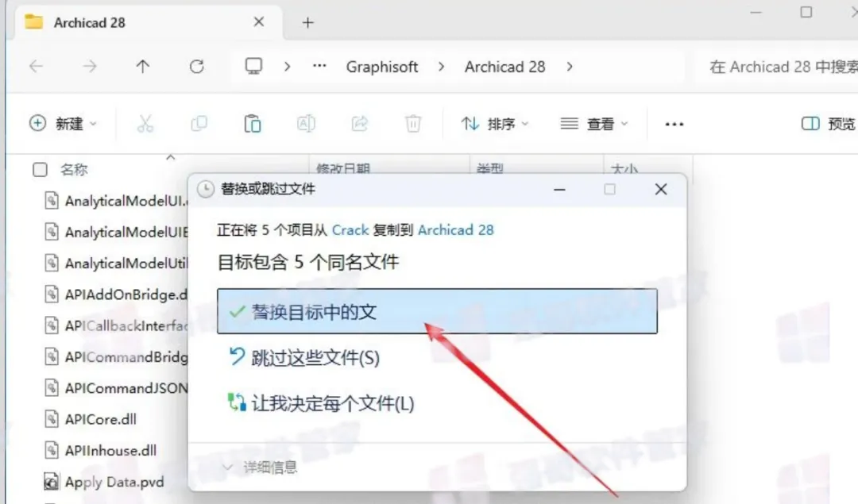858x504 pixels.
Task: Open the collapsed path ellipsis in address bar
Action: [319, 66]
